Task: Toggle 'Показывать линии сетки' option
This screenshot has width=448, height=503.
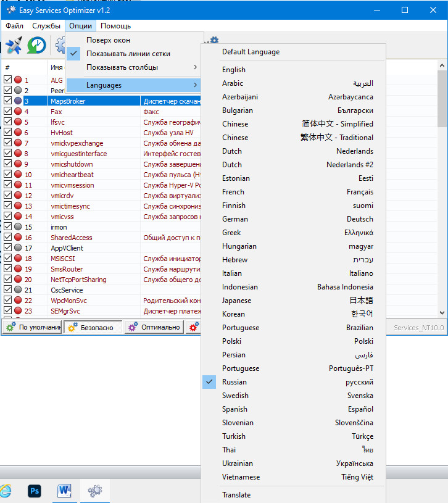Action: (133, 54)
